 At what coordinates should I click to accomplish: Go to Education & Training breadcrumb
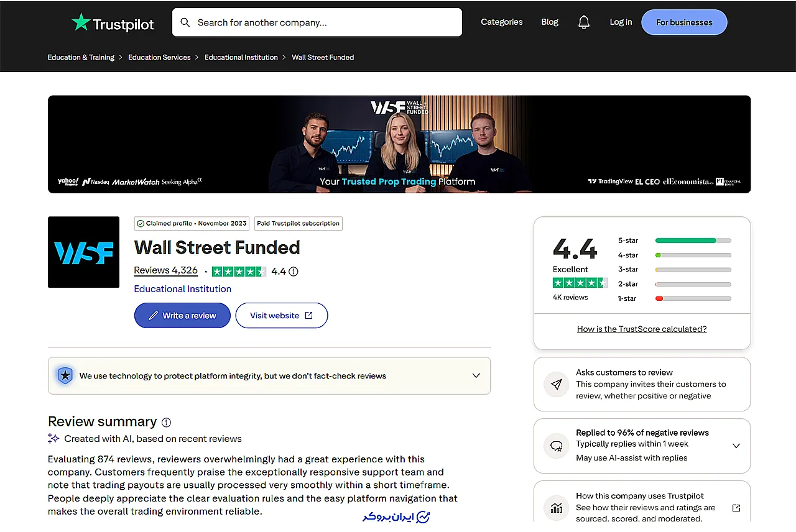tap(81, 57)
